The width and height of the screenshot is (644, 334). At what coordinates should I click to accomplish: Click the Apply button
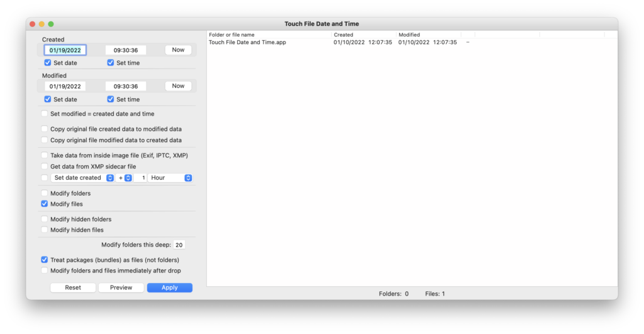pyautogui.click(x=170, y=287)
